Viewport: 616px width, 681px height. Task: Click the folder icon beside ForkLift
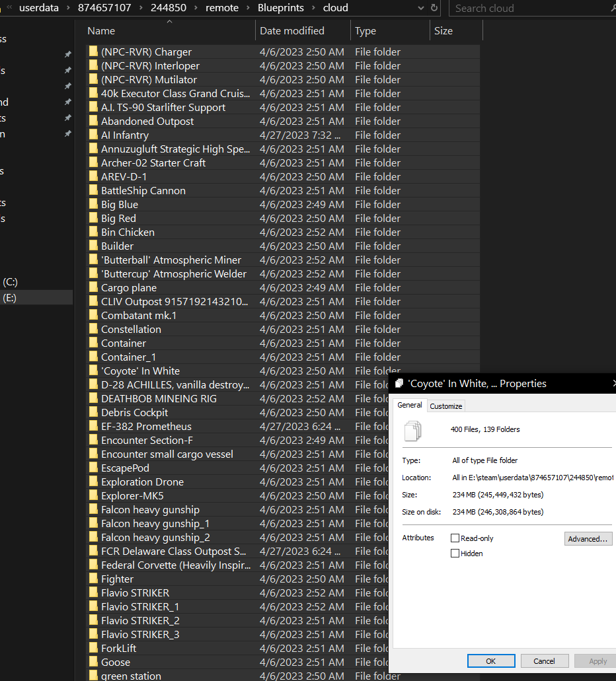[x=93, y=648]
